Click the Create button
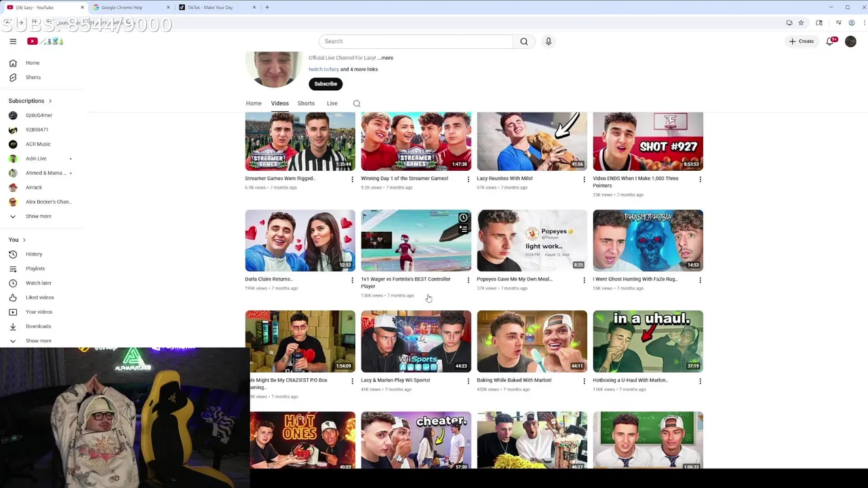Image resolution: width=868 pixels, height=488 pixels. point(802,41)
